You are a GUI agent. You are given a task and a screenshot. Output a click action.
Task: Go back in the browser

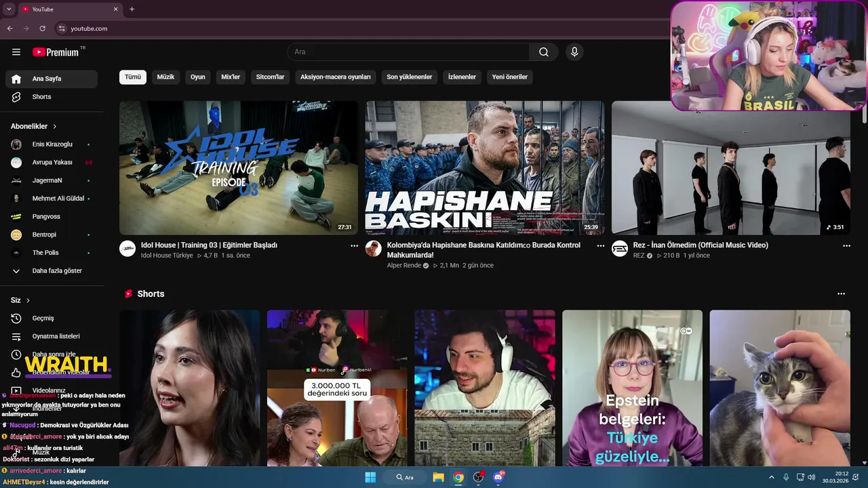(10, 28)
